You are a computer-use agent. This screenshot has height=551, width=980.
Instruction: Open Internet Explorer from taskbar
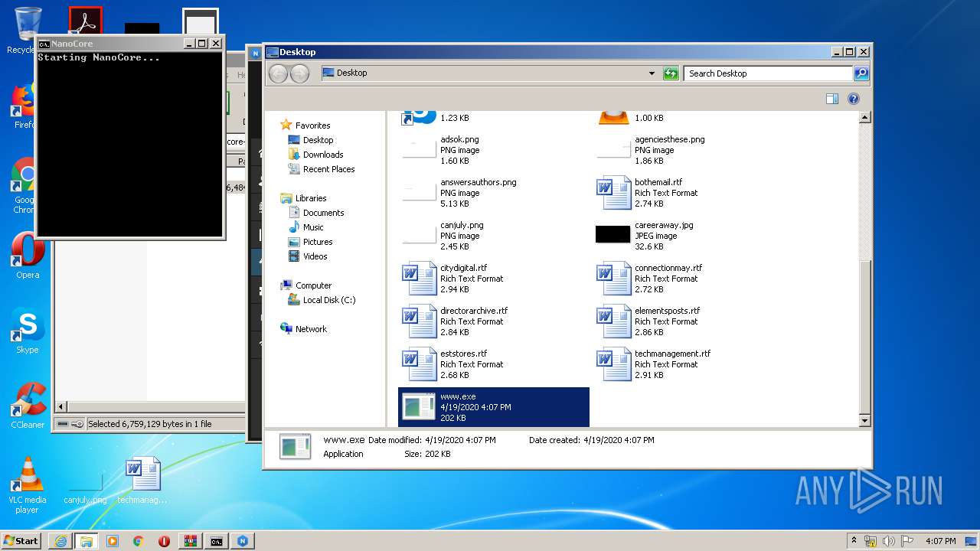[x=60, y=541]
